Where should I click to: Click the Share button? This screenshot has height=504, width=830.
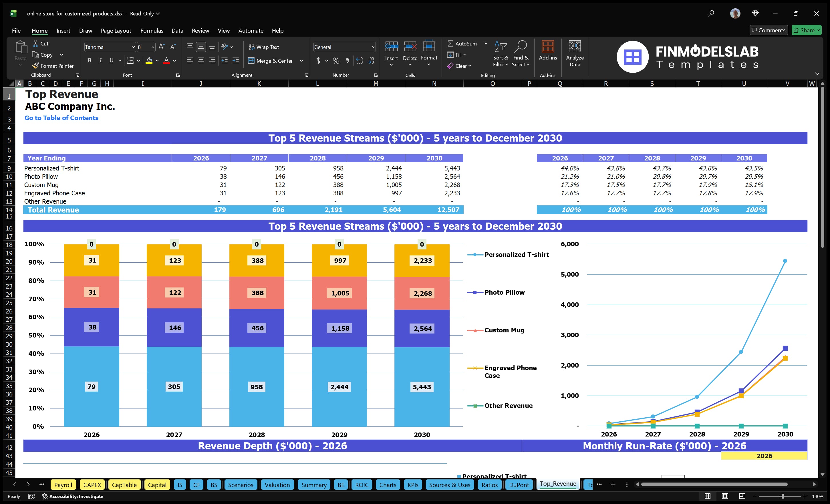[806, 30]
